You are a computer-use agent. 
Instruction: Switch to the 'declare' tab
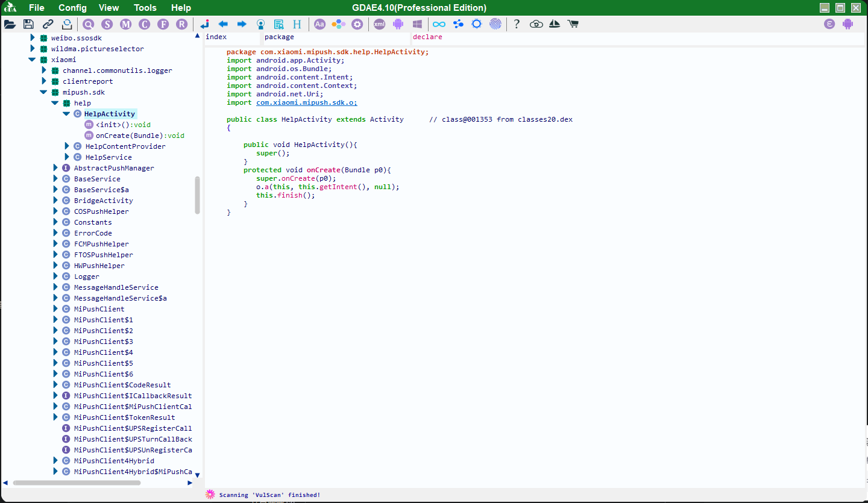point(427,37)
